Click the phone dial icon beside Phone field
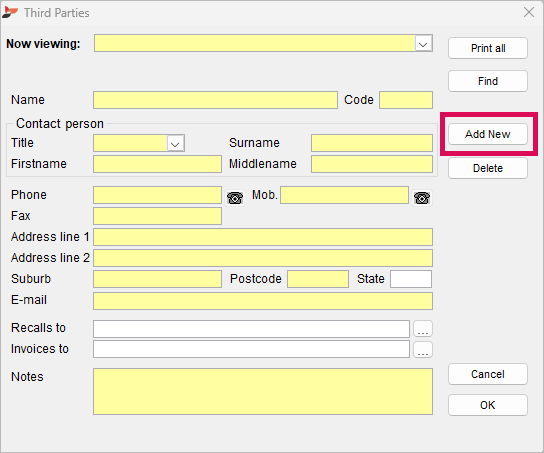This screenshot has height=453, width=544. point(235,198)
